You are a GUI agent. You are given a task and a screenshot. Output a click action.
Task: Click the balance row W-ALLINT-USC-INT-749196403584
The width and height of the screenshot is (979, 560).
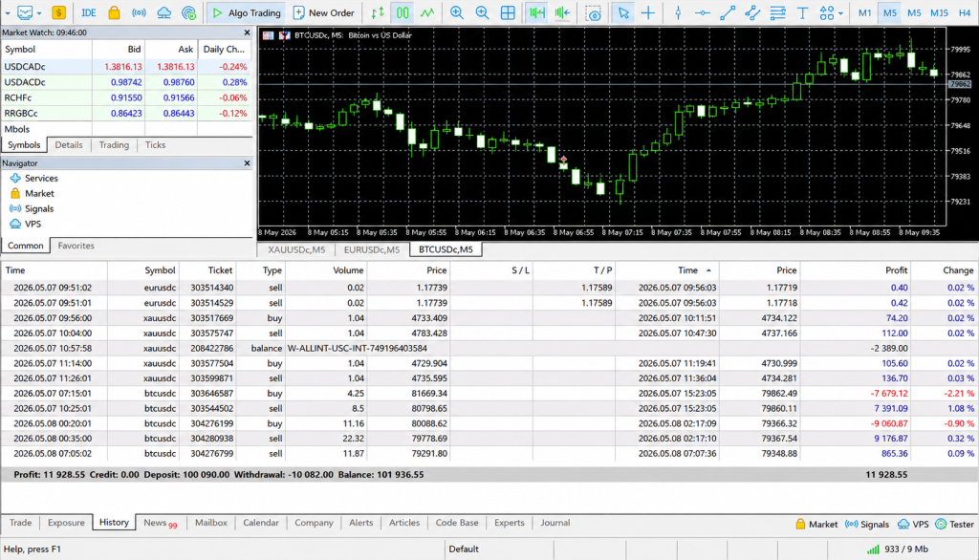(489, 349)
